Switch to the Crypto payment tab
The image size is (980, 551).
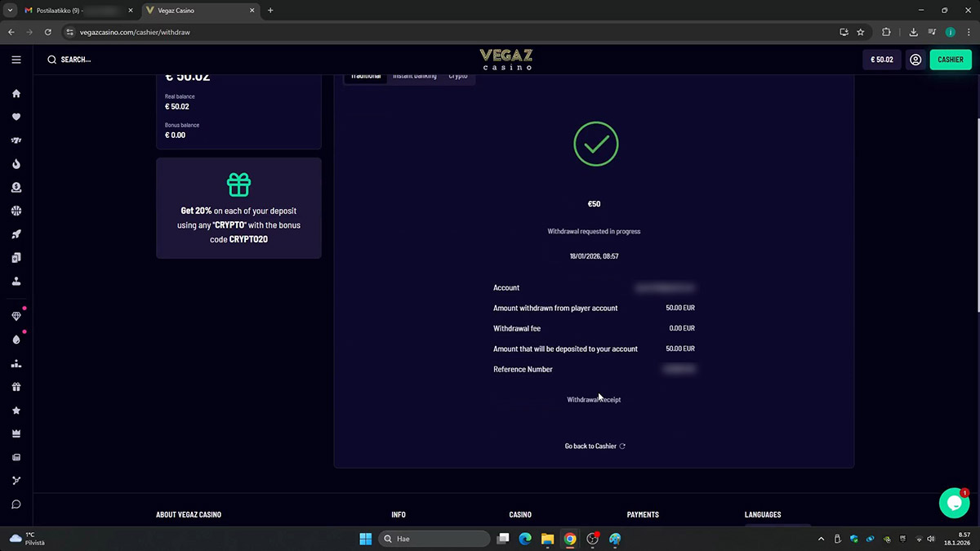click(x=458, y=76)
